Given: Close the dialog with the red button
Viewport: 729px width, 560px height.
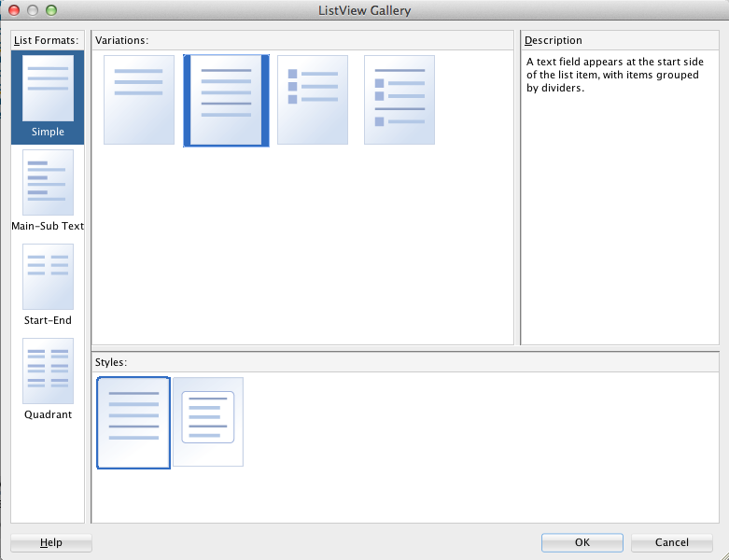Looking at the screenshot, I should (x=14, y=10).
